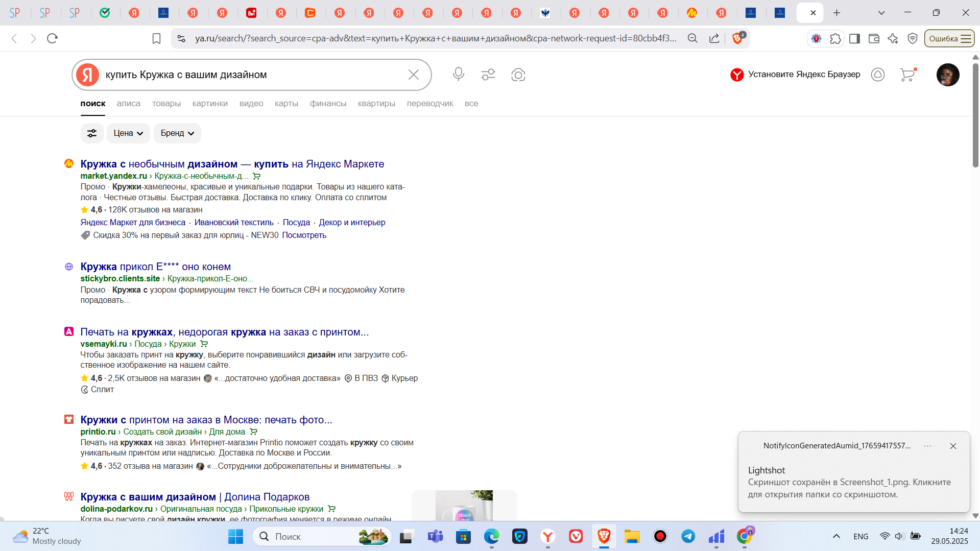Expand the Цена filter dropdown

pyautogui.click(x=128, y=133)
